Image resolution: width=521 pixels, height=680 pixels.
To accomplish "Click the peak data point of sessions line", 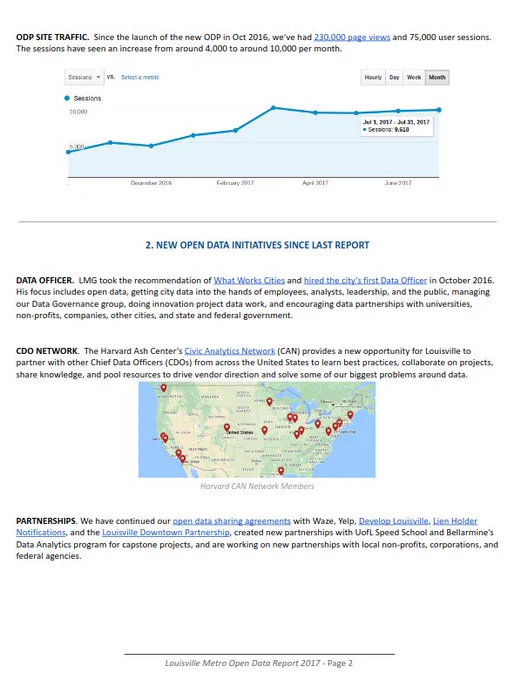I will pos(273,108).
